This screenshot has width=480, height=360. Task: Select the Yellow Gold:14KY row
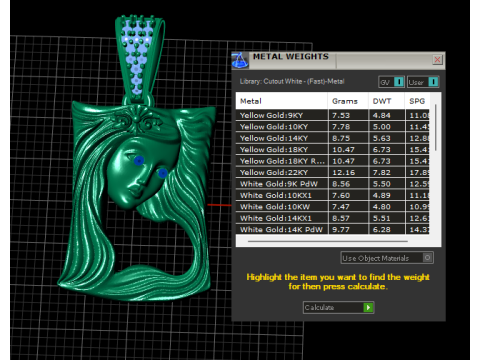pos(333,138)
